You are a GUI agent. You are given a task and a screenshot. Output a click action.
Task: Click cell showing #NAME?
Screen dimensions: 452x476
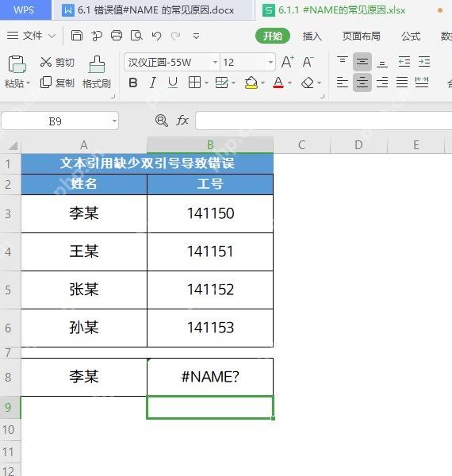click(x=210, y=377)
